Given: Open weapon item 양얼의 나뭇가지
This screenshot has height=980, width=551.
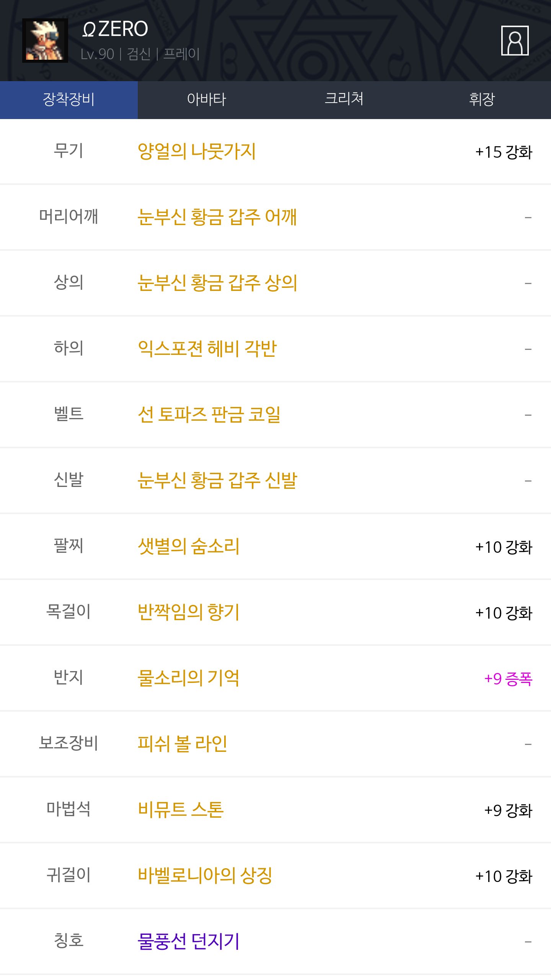Looking at the screenshot, I should click(x=197, y=152).
